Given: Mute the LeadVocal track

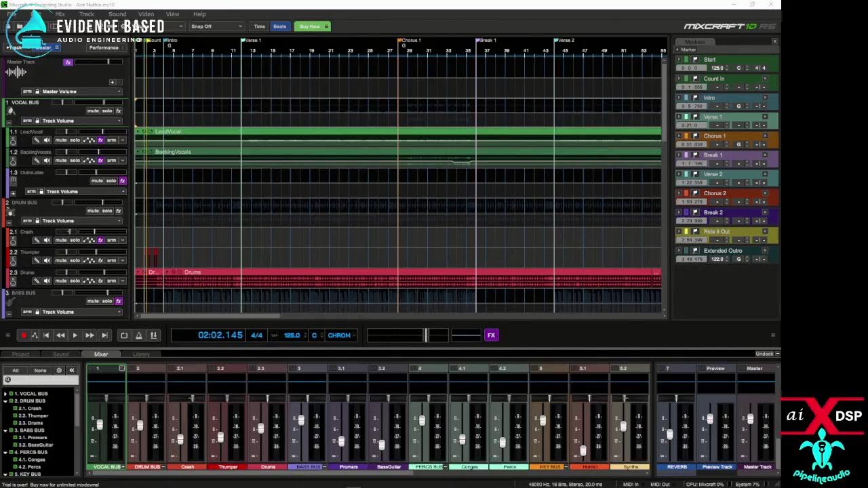Looking at the screenshot, I should (x=60, y=140).
